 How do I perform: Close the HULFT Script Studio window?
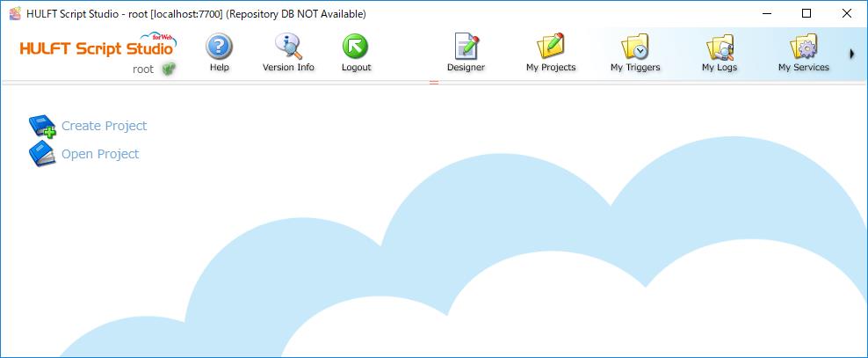[x=847, y=14]
